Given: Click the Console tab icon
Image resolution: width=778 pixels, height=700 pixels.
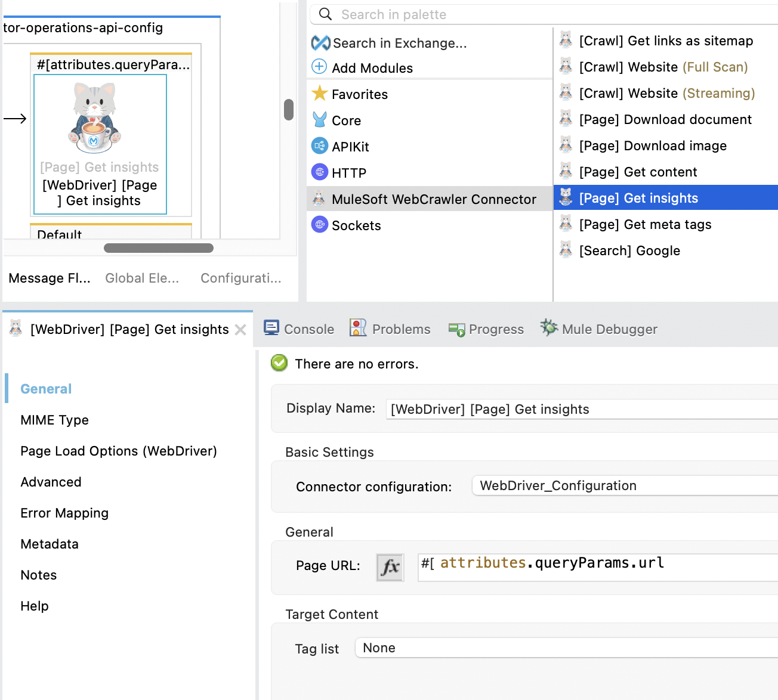Looking at the screenshot, I should tap(271, 328).
